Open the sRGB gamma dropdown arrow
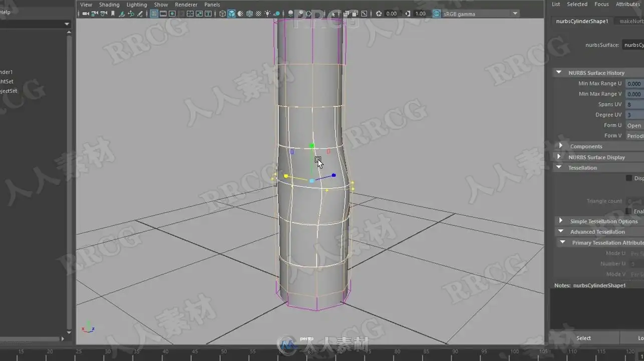The width and height of the screenshot is (644, 361). [x=515, y=14]
